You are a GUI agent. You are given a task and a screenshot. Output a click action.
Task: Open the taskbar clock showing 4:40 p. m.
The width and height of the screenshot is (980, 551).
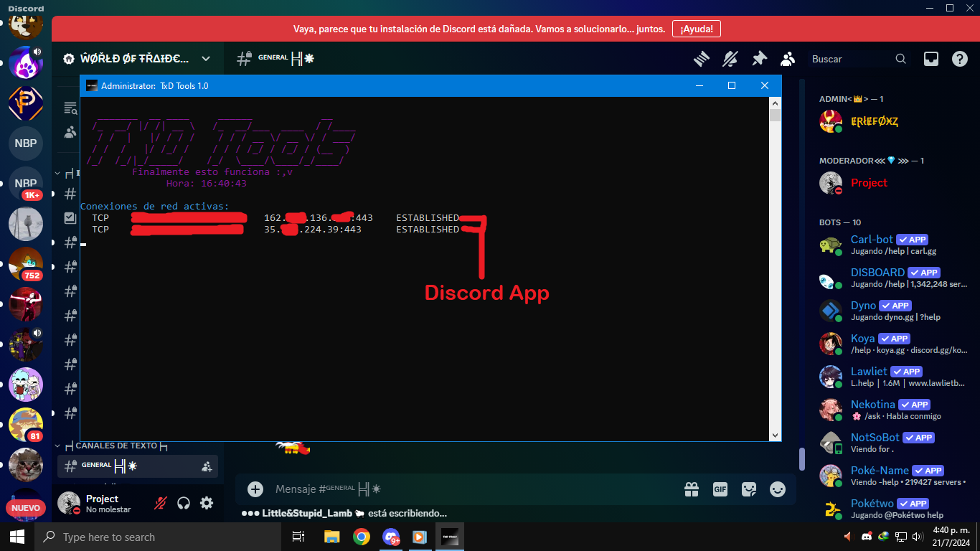[951, 537]
